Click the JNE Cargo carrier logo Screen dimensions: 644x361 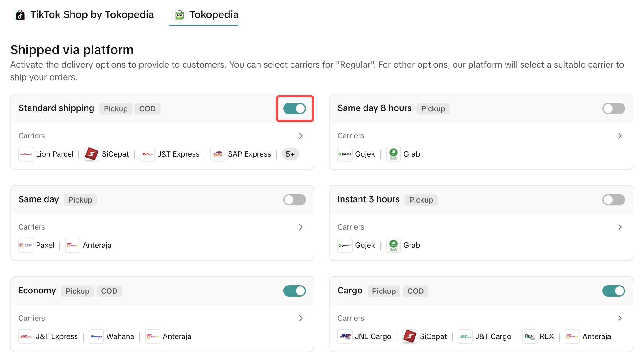(345, 336)
